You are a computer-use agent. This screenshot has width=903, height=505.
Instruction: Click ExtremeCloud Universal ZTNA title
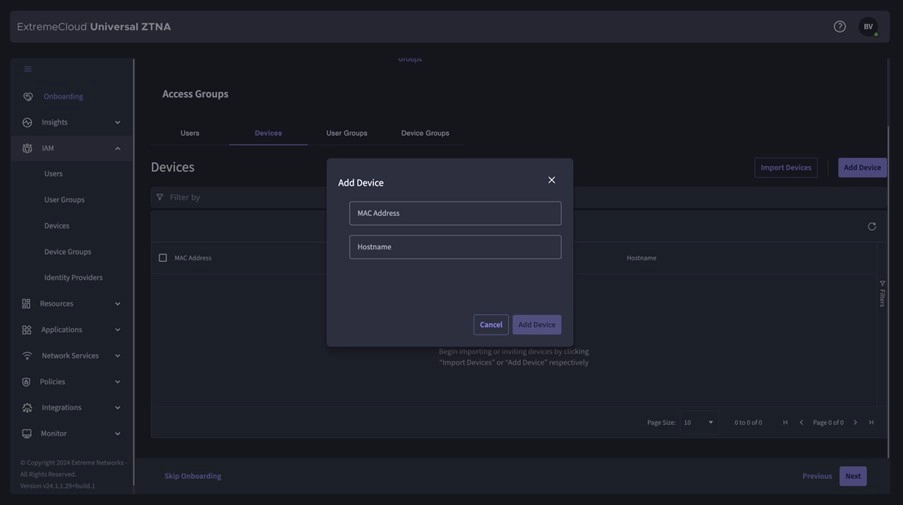pos(94,26)
